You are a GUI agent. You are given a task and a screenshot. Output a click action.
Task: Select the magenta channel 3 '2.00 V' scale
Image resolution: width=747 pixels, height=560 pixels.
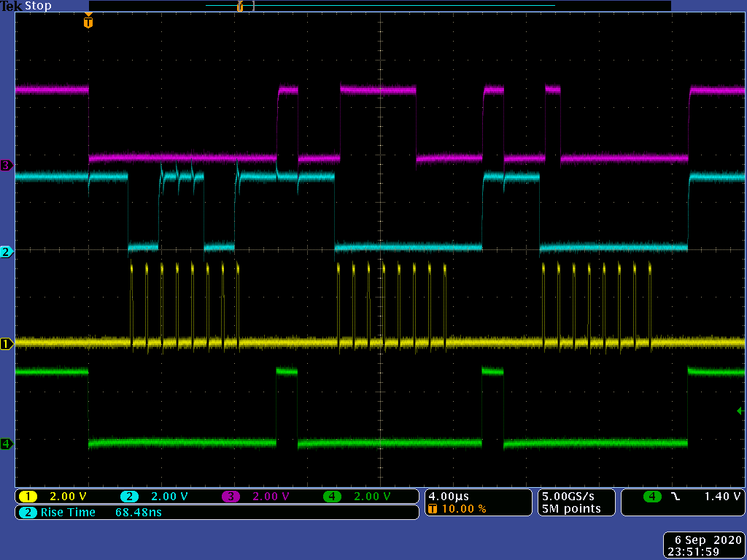tap(271, 497)
